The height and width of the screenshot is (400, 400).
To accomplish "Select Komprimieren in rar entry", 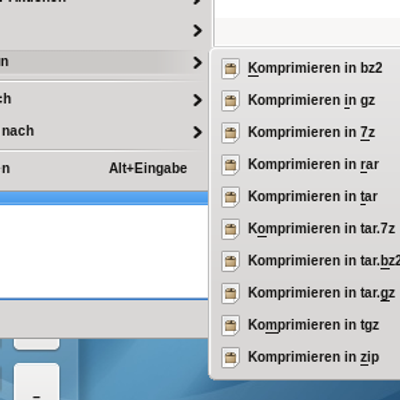I will tap(306, 165).
